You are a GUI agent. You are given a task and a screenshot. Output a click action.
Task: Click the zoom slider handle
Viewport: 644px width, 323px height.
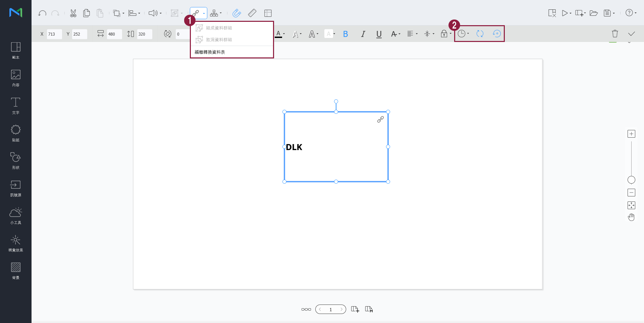[x=631, y=180]
